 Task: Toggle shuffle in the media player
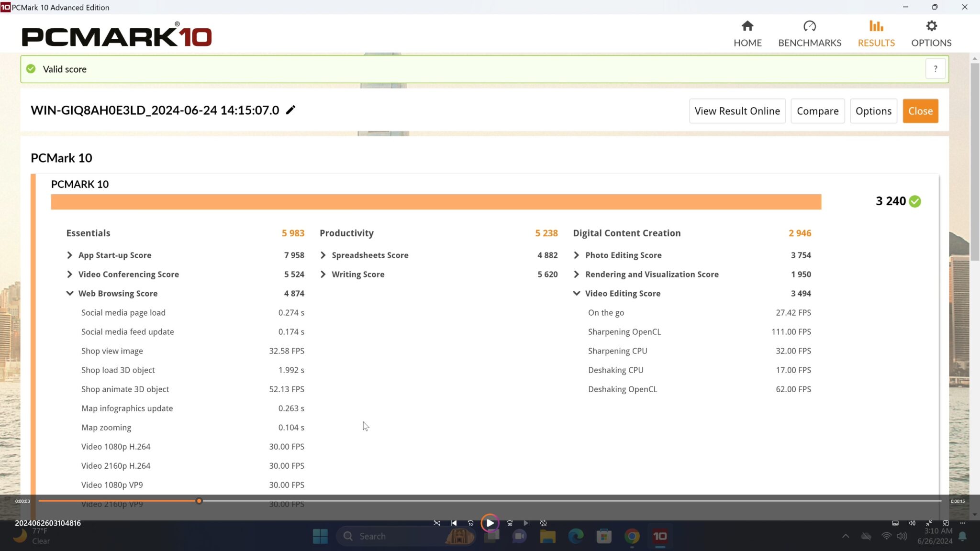[x=437, y=523]
